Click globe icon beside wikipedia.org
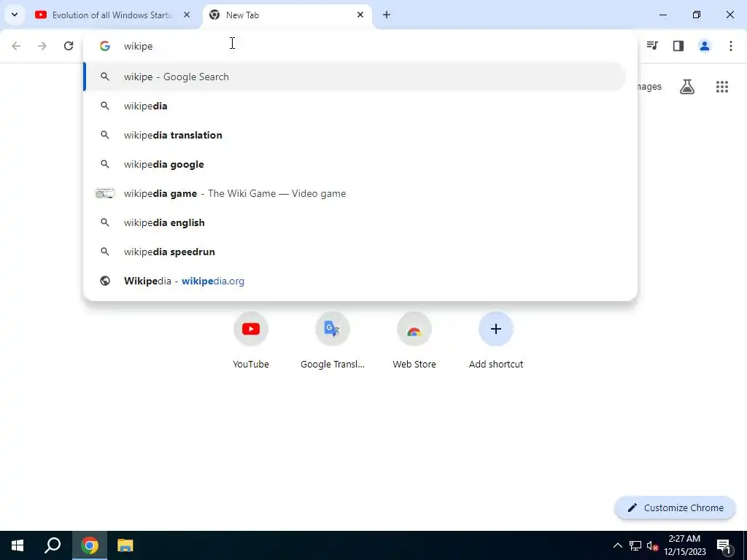Image resolution: width=747 pixels, height=560 pixels. point(105,281)
